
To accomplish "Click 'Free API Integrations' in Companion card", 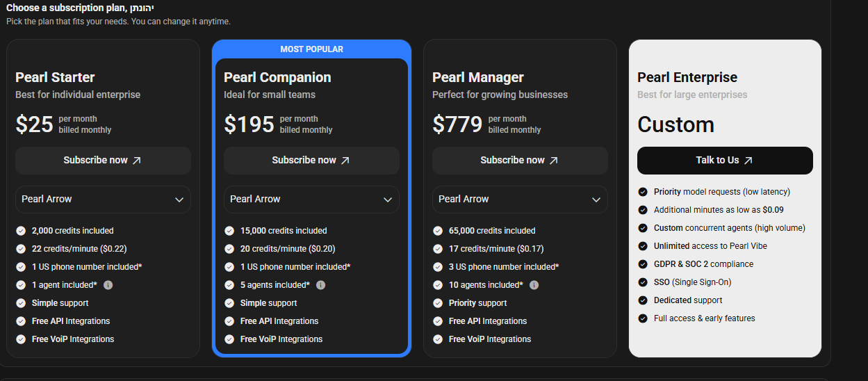I will 279,321.
